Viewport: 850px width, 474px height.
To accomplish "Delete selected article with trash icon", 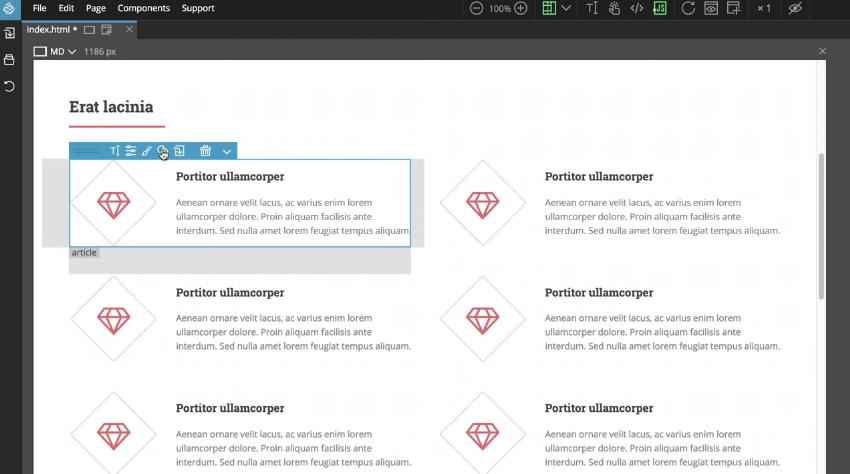I will pyautogui.click(x=205, y=151).
